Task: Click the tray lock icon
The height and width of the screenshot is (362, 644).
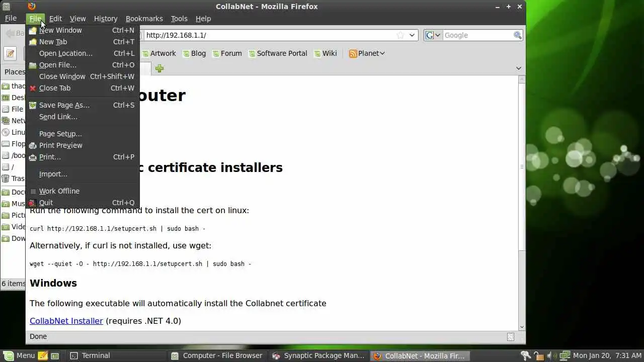Action: coord(538,355)
